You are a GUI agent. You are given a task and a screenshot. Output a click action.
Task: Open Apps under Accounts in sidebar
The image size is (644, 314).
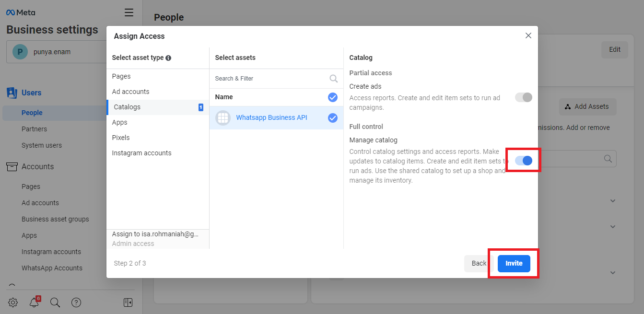29,235
